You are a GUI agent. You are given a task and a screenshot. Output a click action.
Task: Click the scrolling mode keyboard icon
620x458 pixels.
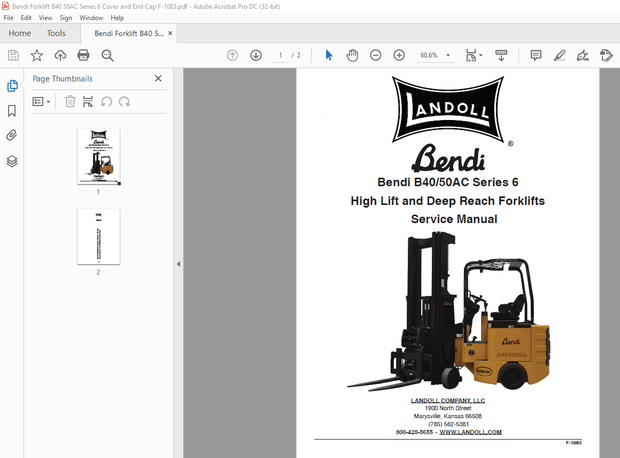point(501,55)
